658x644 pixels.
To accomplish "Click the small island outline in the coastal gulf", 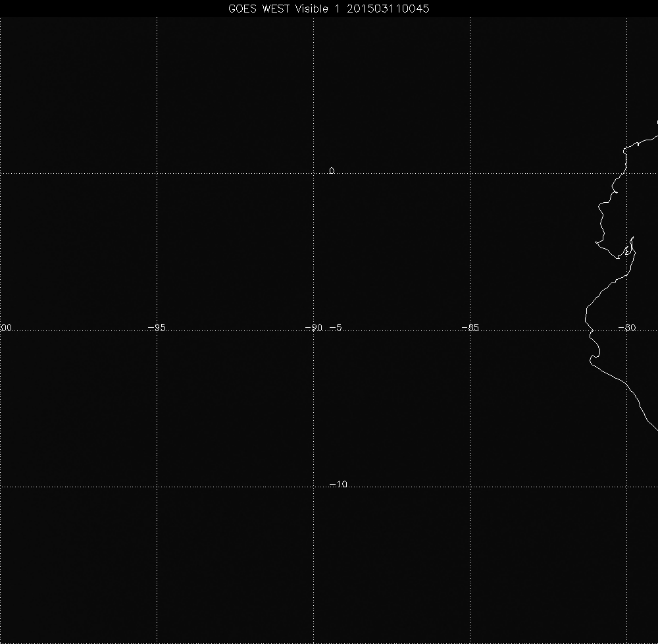I will pyautogui.click(x=628, y=251).
